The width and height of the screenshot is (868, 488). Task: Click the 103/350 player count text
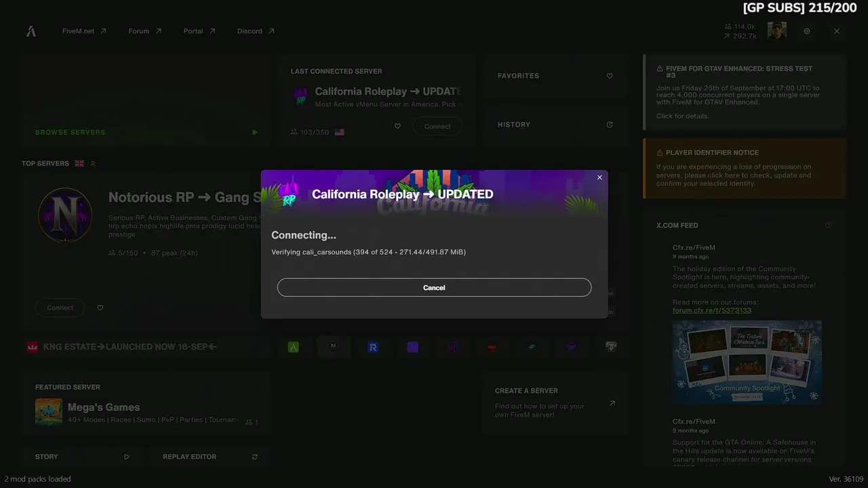point(315,132)
